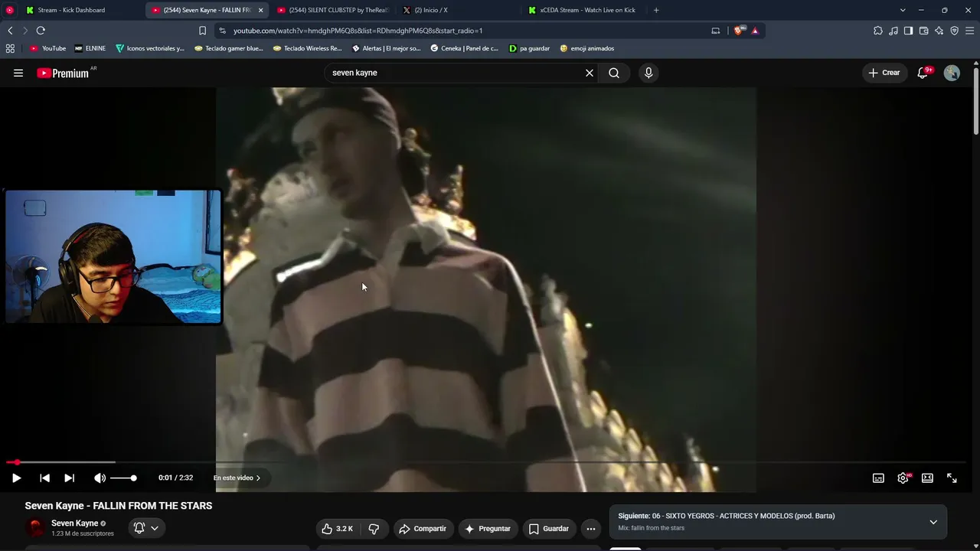
Task: Toggle theater mode
Action: tap(927, 478)
